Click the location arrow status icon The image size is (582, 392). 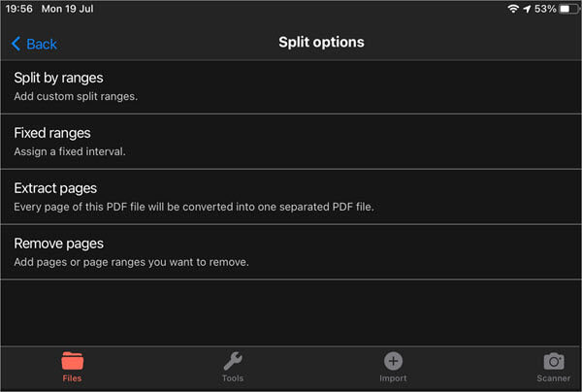[527, 9]
